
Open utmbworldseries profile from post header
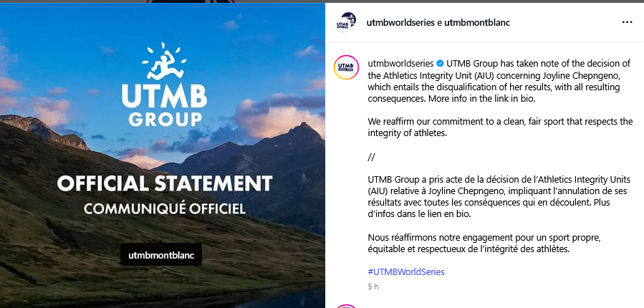400,23
